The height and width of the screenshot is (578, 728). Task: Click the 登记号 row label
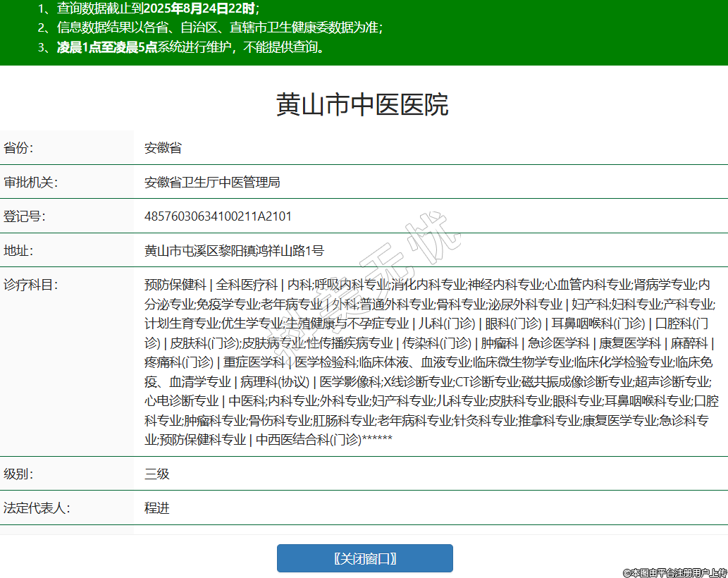click(x=25, y=216)
